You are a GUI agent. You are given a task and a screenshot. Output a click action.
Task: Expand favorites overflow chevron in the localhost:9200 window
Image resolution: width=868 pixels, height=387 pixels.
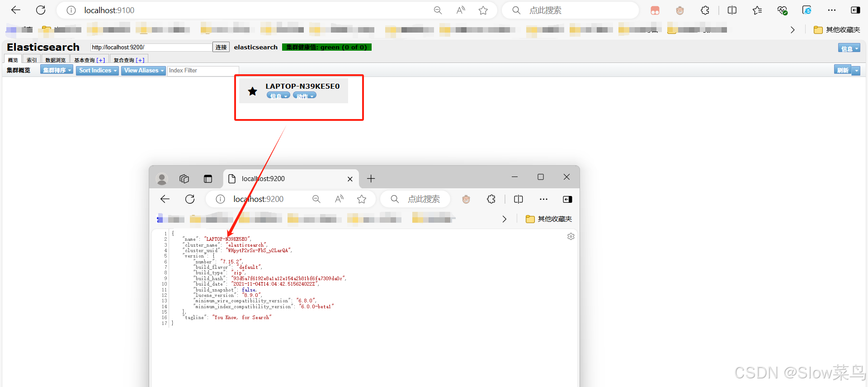(x=505, y=219)
